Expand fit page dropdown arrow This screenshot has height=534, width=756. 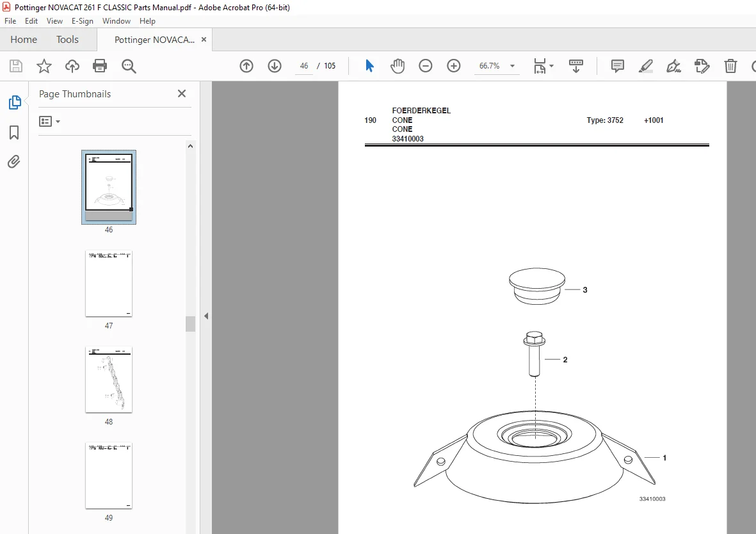(552, 66)
